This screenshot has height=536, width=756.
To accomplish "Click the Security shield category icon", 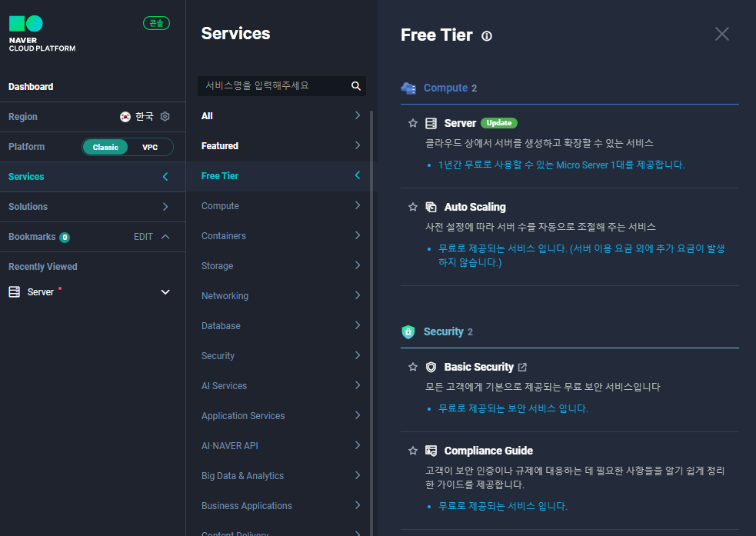I will tap(408, 331).
